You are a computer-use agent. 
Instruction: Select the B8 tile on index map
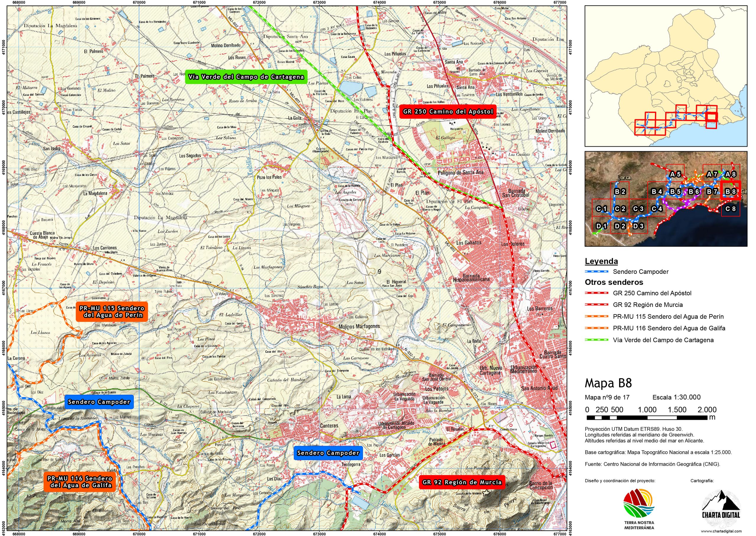[x=730, y=191]
